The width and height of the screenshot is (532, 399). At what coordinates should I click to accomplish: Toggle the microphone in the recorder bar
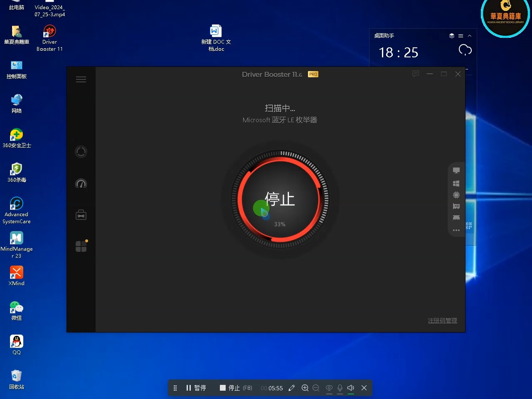[x=340, y=388]
